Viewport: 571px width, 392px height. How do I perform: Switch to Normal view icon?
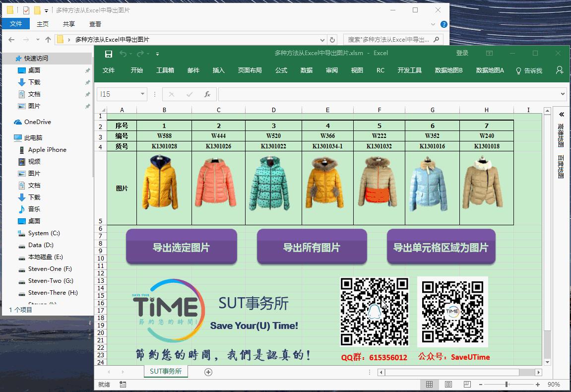[x=429, y=385]
